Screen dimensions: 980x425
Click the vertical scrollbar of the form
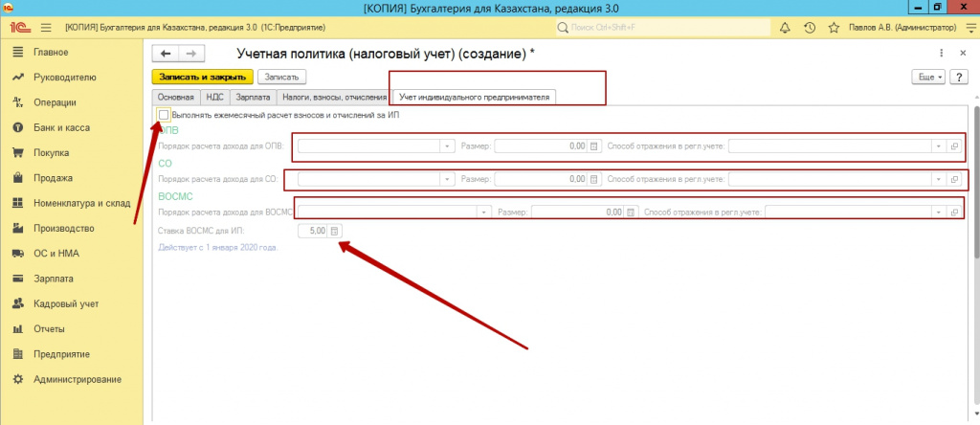(976, 181)
